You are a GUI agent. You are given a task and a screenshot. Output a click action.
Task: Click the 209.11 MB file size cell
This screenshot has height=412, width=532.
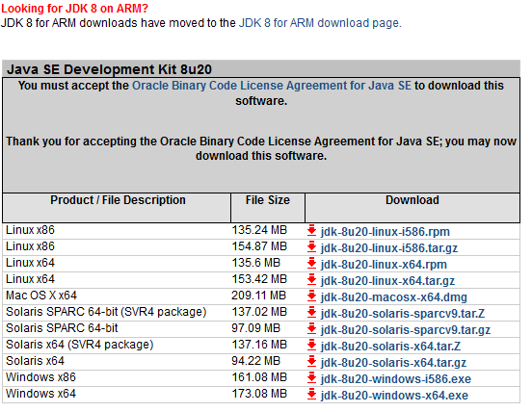tap(268, 296)
